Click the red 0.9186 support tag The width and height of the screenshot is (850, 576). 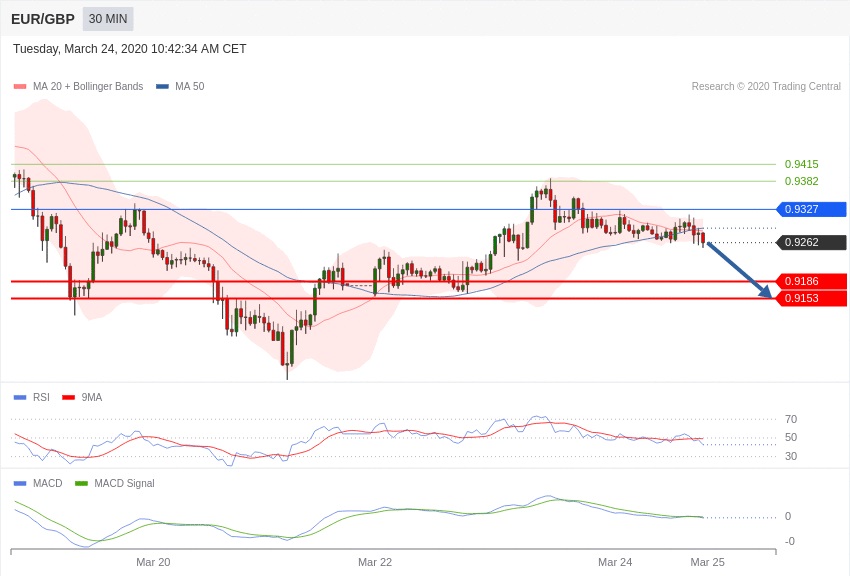point(811,281)
